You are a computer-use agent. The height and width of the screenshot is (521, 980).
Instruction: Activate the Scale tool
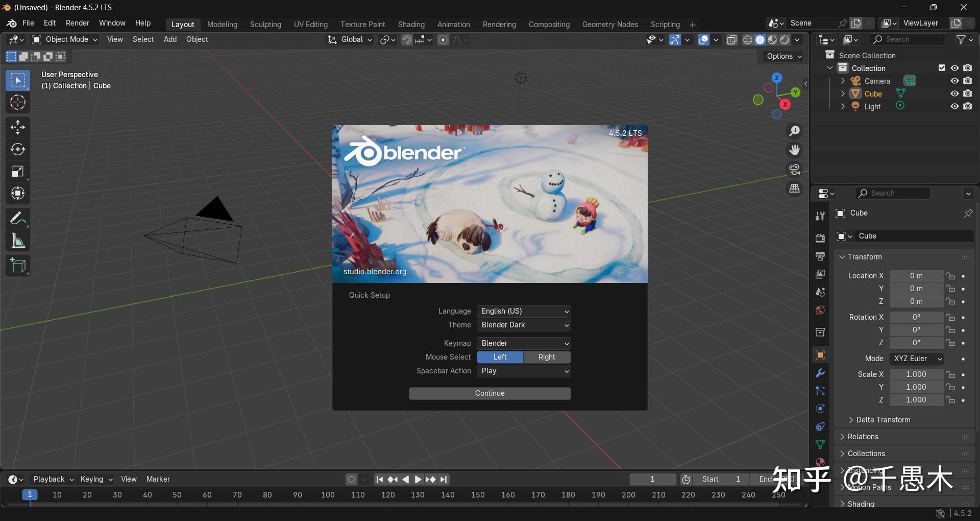18,171
